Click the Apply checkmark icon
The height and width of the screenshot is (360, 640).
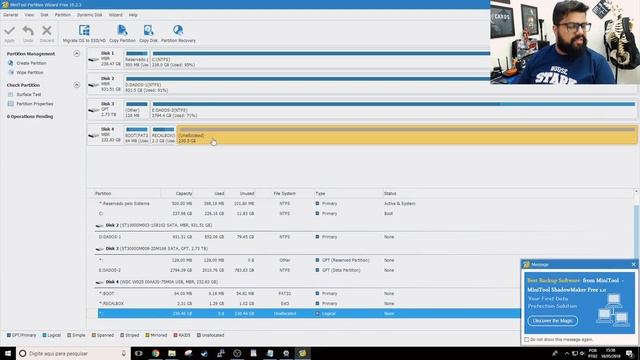pos(9,31)
